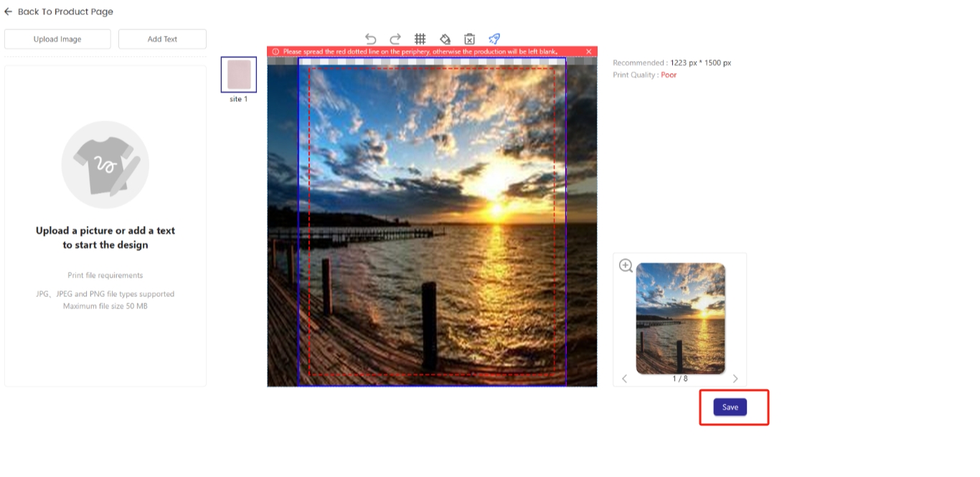Click the rocket icon in toolbar

494,39
